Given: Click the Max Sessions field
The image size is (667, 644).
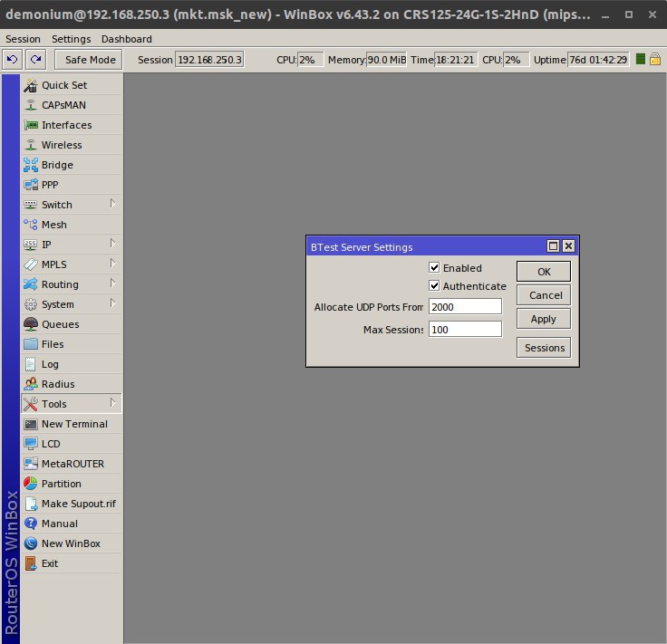Looking at the screenshot, I should (465, 329).
